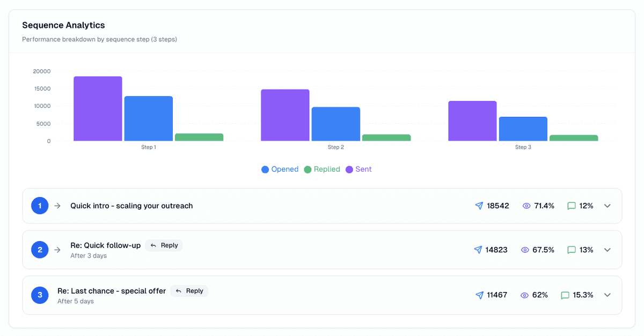This screenshot has width=644, height=336.
Task: Expand the Re: Last chance step details
Action: (607, 295)
